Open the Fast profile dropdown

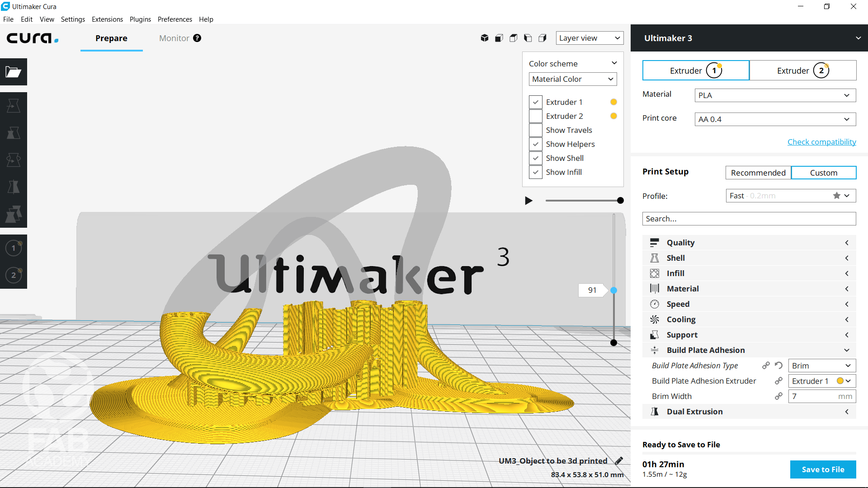(x=791, y=196)
